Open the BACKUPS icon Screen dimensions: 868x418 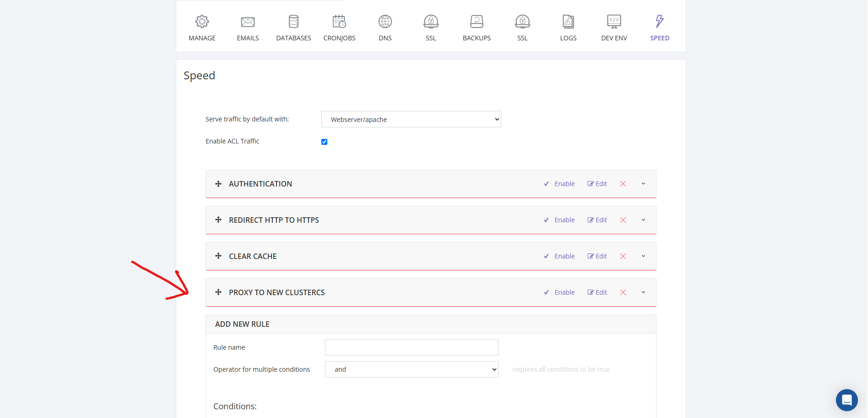coord(477,22)
